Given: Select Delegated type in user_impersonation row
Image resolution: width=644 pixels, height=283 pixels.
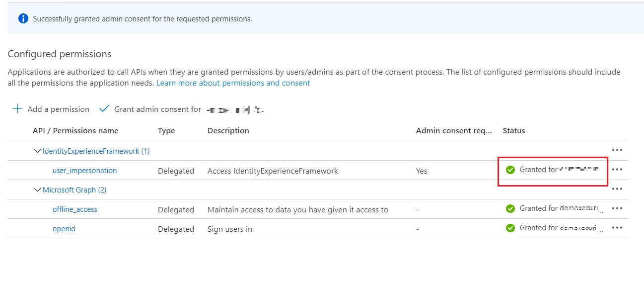Looking at the screenshot, I should tap(176, 171).
